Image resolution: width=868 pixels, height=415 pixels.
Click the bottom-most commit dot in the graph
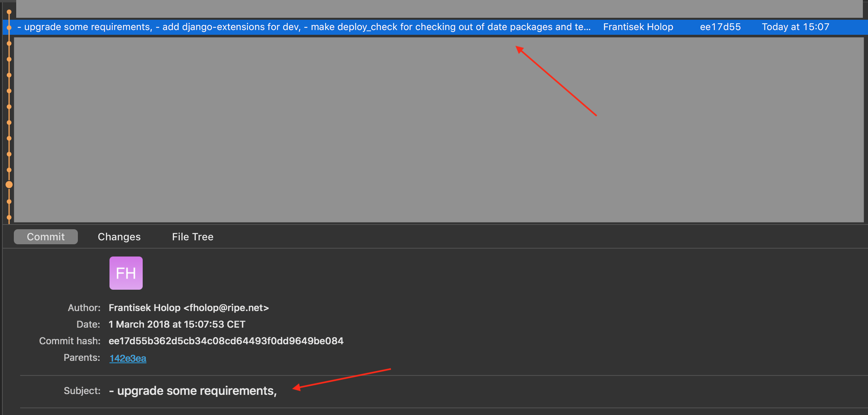point(9,217)
